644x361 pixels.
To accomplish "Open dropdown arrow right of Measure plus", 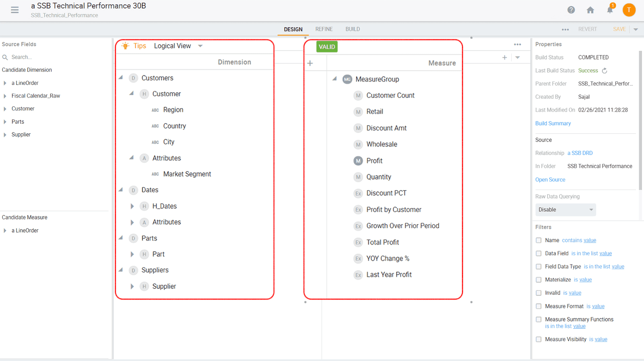I will (518, 58).
